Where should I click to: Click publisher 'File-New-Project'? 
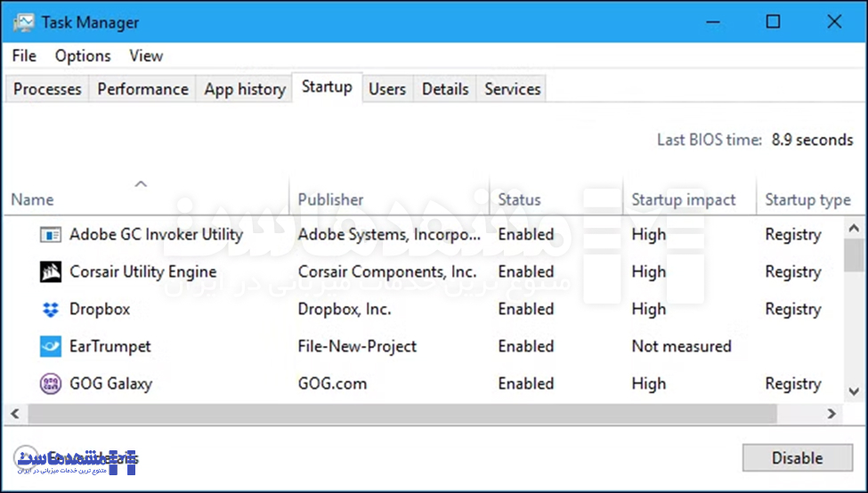point(357,346)
